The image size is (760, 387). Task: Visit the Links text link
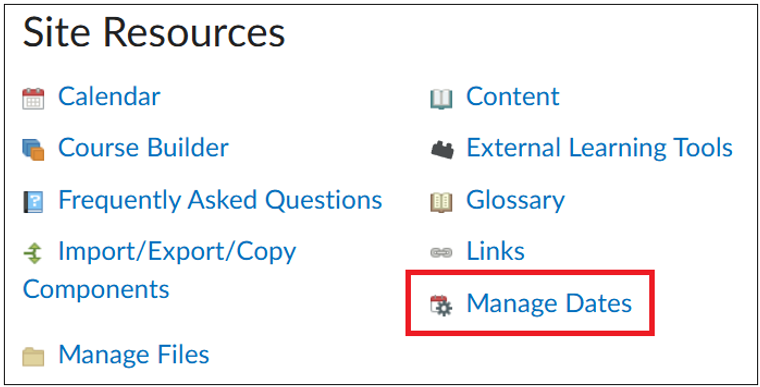point(495,251)
